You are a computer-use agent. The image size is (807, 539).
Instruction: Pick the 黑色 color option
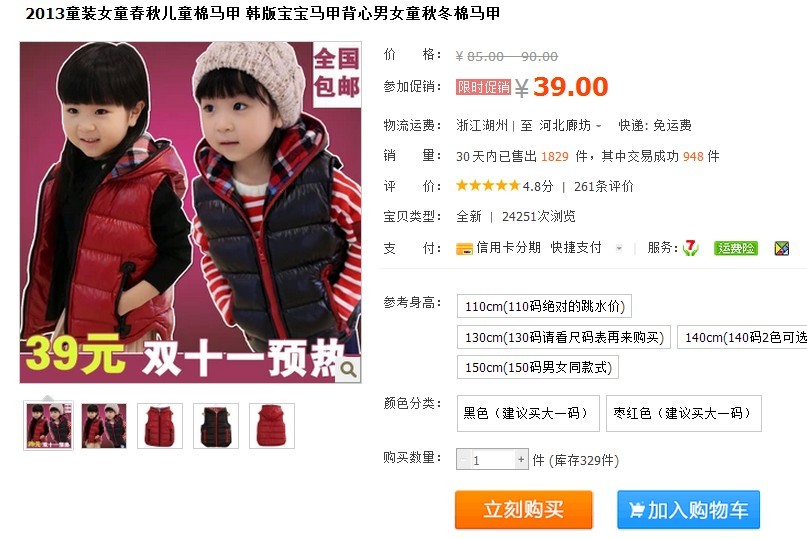point(528,413)
